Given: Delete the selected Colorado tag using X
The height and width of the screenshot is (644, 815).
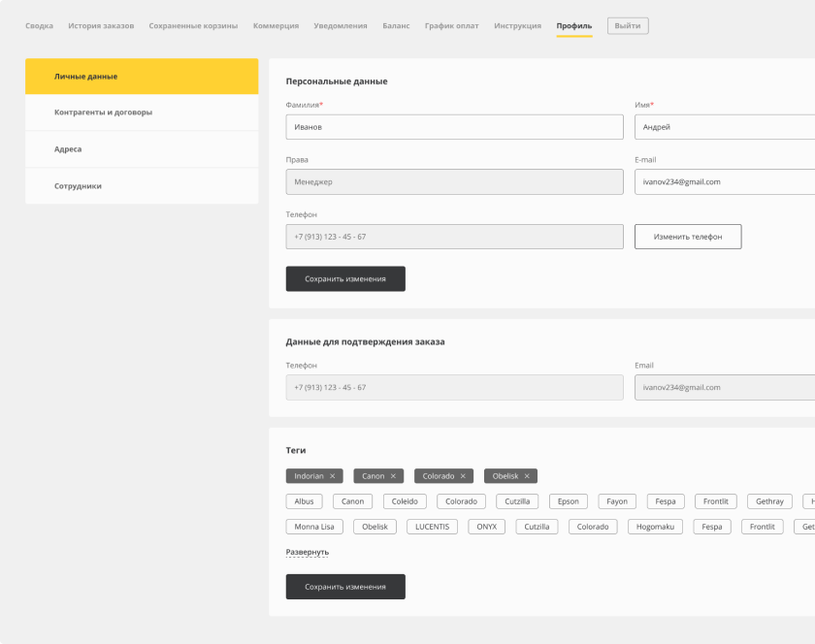Looking at the screenshot, I should pyautogui.click(x=463, y=476).
